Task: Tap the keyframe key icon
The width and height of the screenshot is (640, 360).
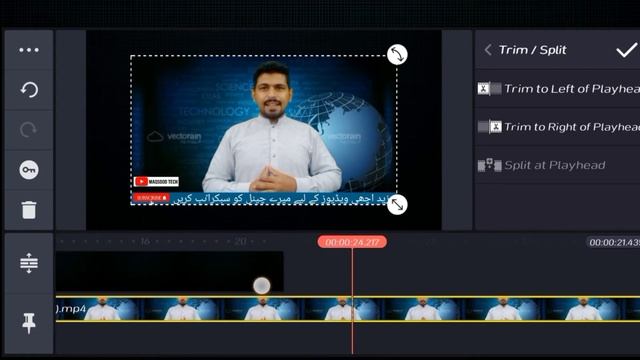Action: [29, 170]
